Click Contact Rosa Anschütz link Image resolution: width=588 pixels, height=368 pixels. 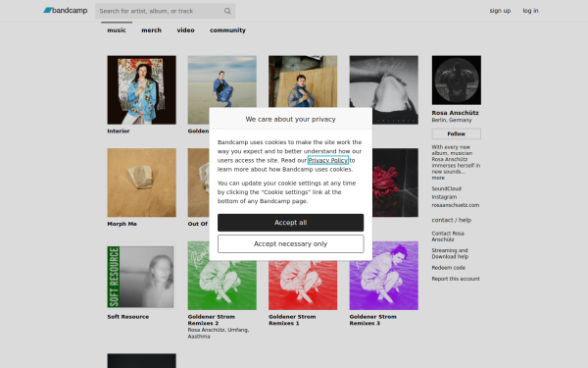448,237
